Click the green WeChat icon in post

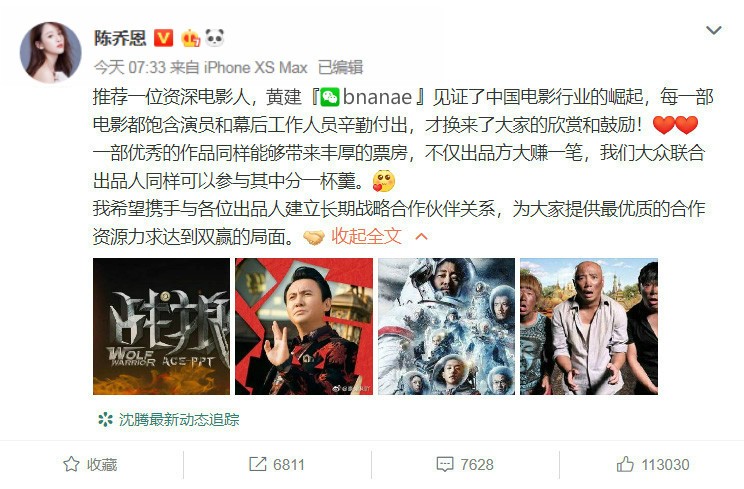(x=329, y=97)
